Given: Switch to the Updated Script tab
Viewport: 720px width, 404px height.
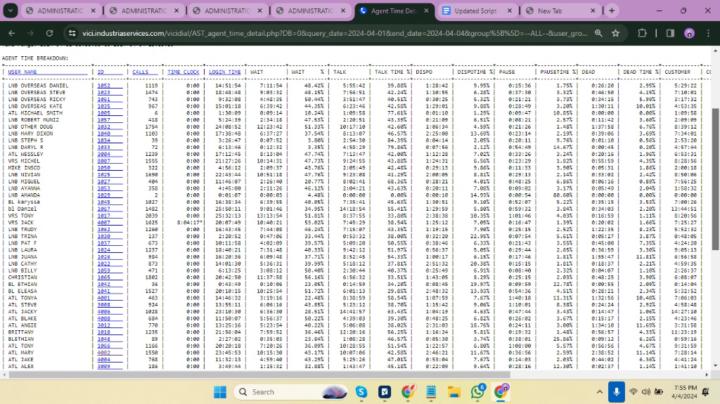Looking at the screenshot, I should coord(472,10).
